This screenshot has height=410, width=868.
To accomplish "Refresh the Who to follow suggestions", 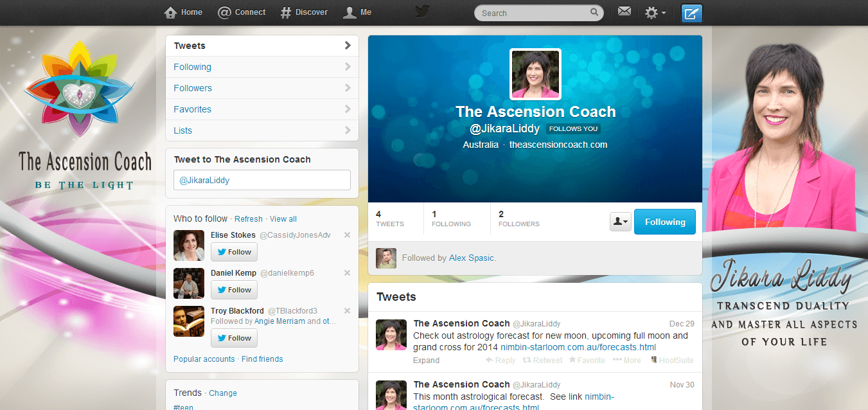I will tap(249, 219).
